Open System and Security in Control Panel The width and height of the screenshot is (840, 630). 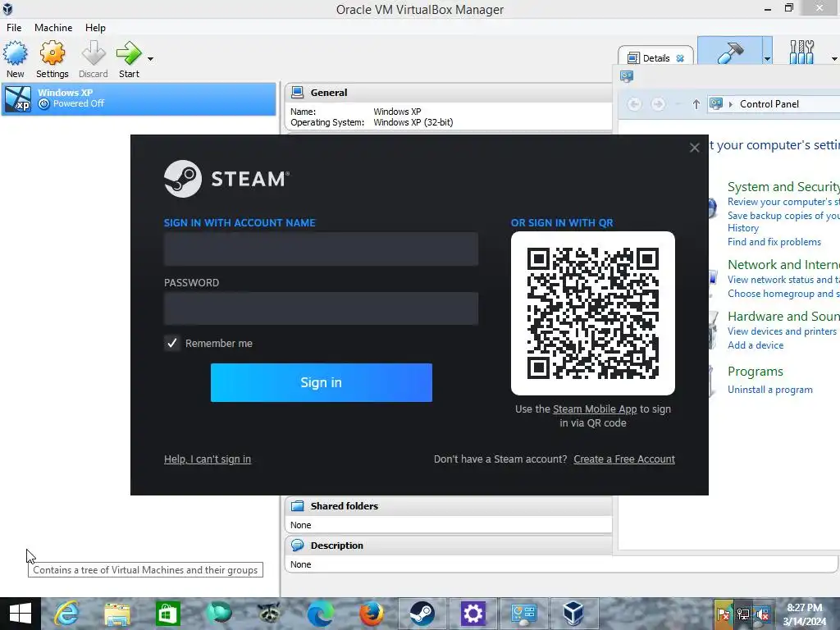[783, 186]
